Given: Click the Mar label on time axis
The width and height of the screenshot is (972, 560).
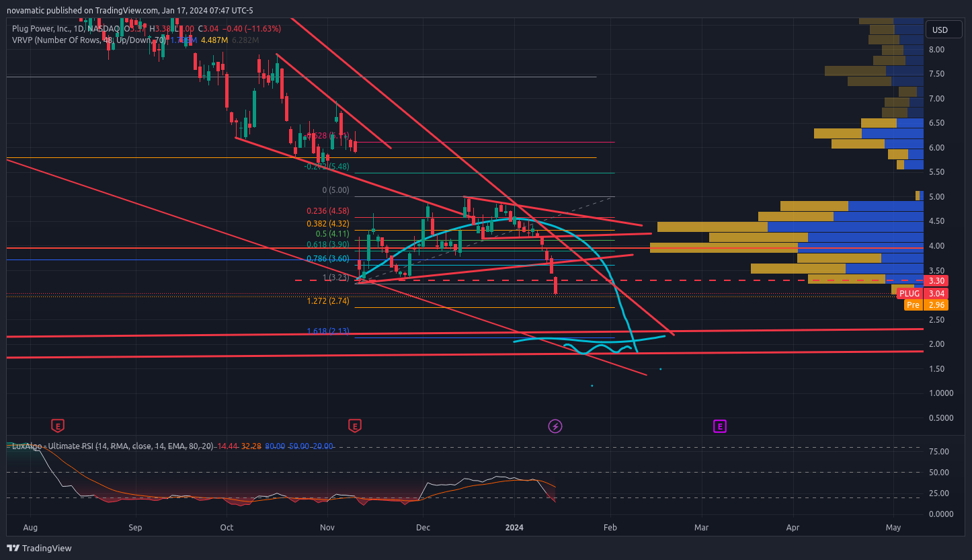Looking at the screenshot, I should click(x=702, y=528).
